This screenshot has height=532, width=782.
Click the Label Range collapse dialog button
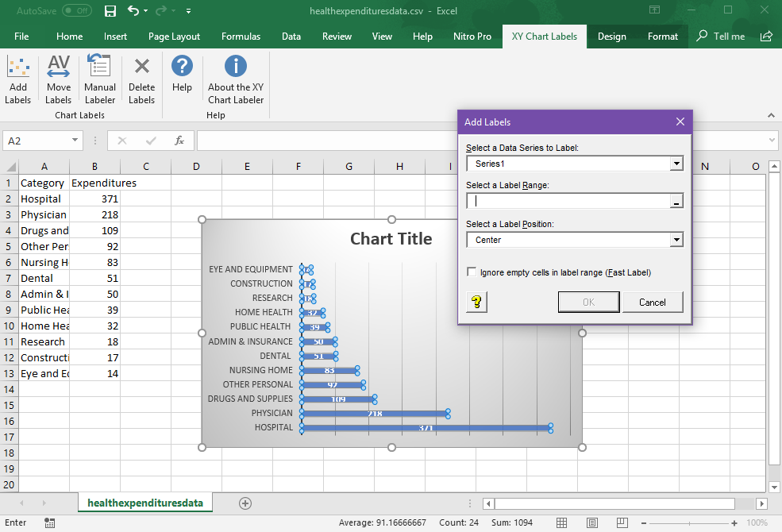coord(676,202)
